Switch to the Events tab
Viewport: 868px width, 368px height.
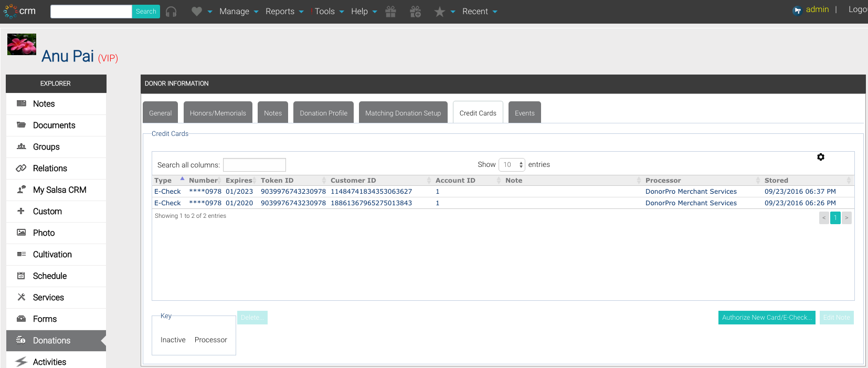point(525,112)
